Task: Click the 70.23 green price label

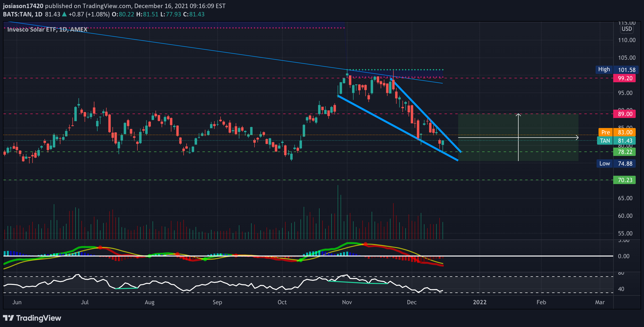Action: [624, 180]
